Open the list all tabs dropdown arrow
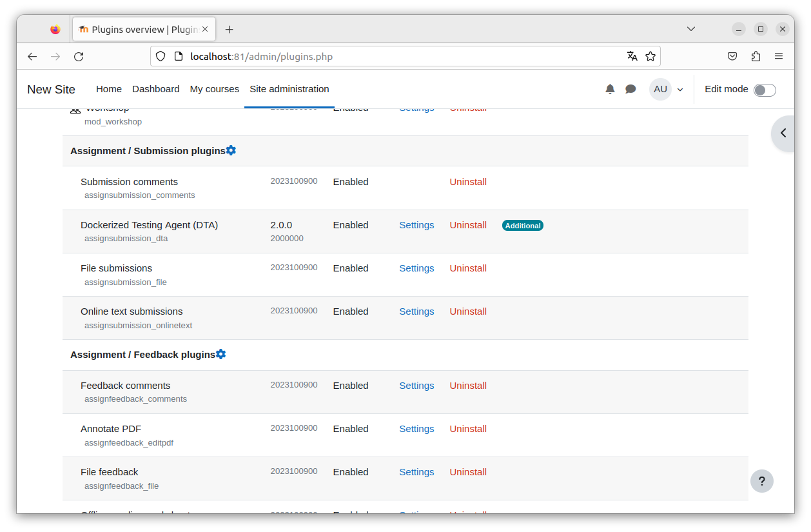The width and height of the screenshot is (811, 532). click(691, 29)
